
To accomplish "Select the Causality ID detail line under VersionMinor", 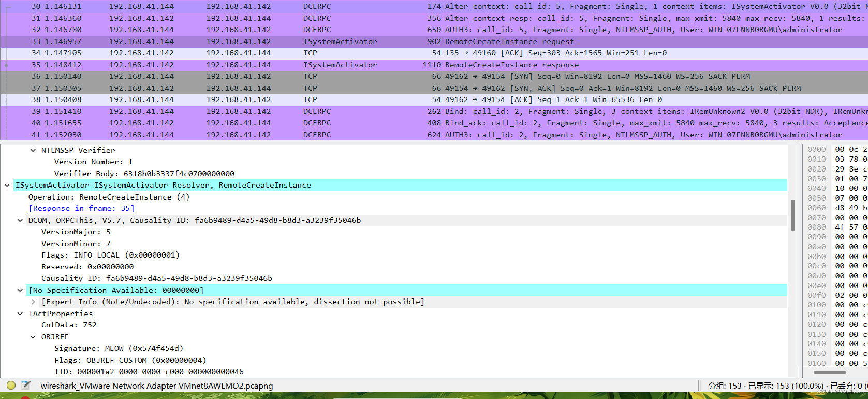I will point(157,278).
